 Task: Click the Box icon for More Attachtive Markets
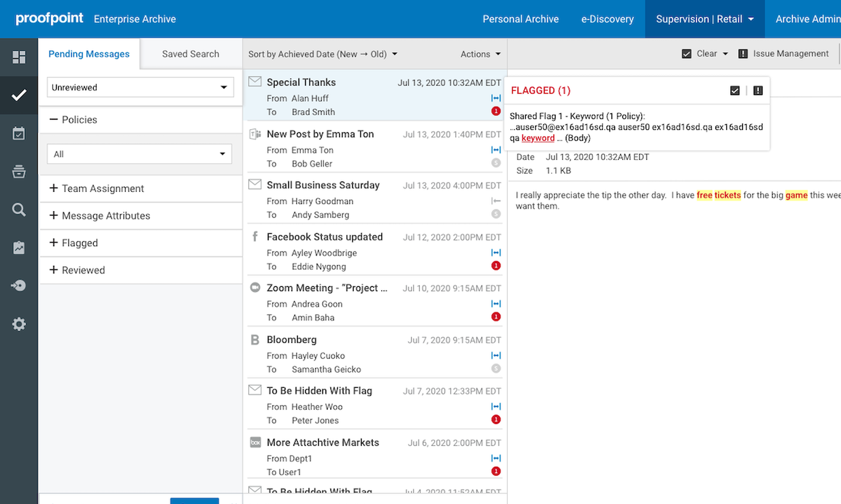[x=255, y=442]
